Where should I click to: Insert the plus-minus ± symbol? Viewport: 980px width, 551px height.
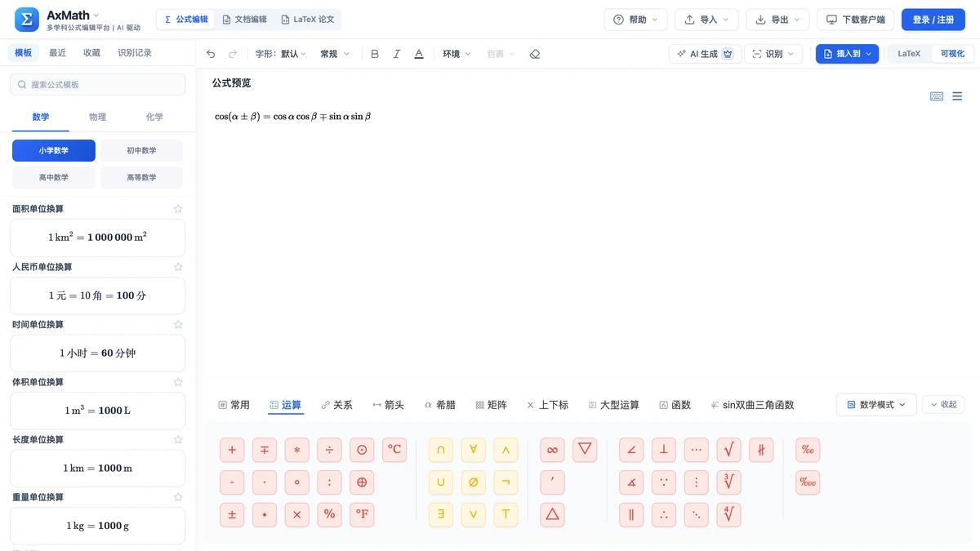(x=232, y=515)
